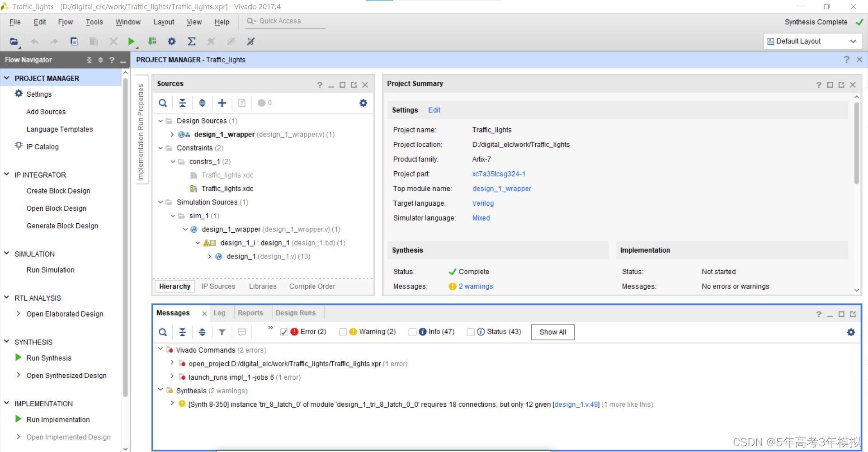Collapse the Constraints tree node

pos(160,148)
